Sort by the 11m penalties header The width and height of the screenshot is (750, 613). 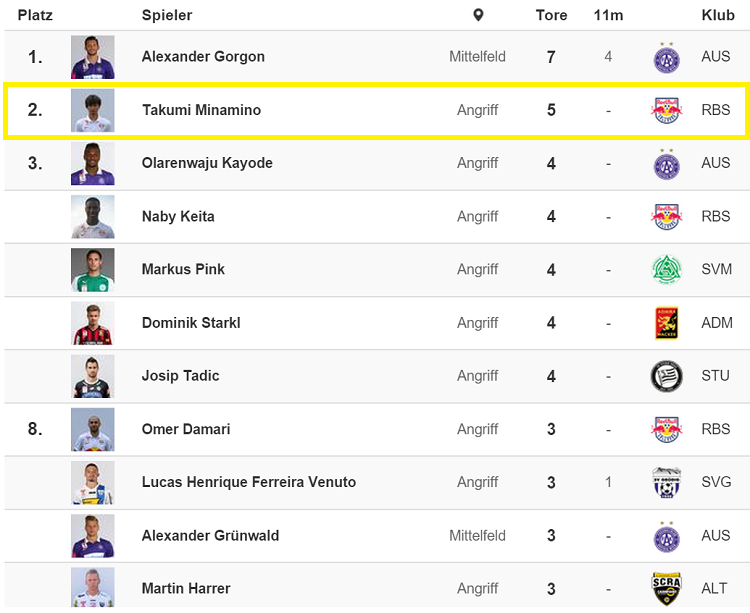[608, 15]
